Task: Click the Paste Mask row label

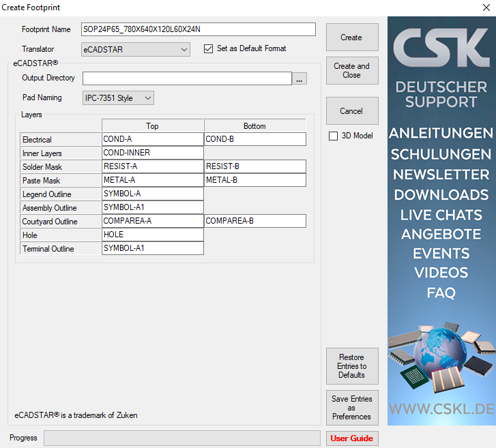Action: (x=60, y=180)
